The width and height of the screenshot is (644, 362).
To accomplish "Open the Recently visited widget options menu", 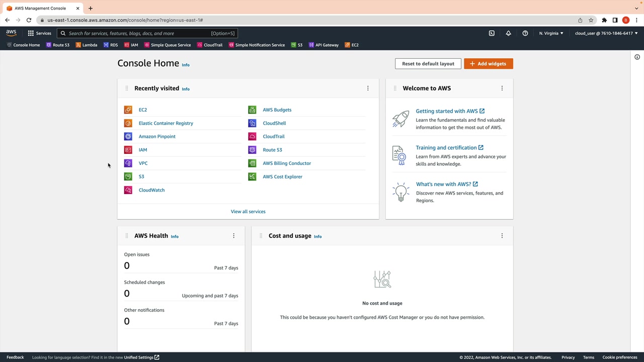I will [368, 88].
